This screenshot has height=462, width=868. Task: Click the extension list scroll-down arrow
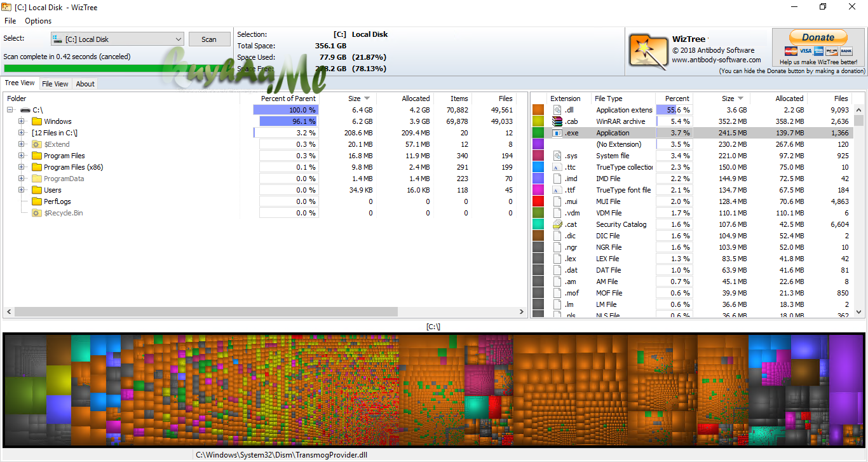coord(858,312)
